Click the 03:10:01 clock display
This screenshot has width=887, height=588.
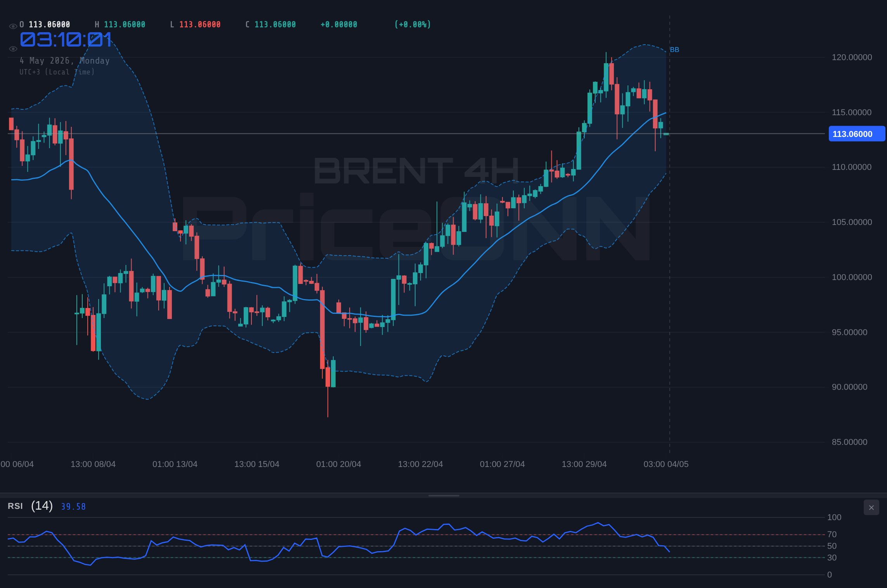(x=66, y=40)
